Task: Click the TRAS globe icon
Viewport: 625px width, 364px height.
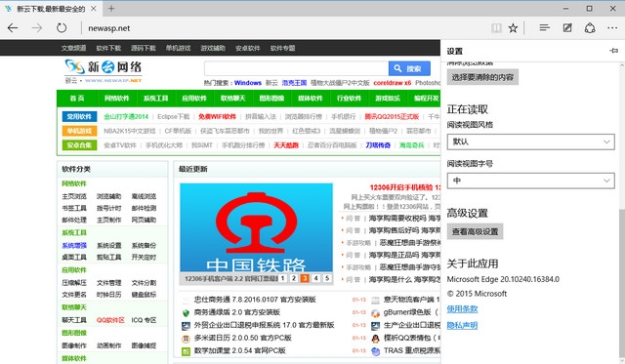Action: 375,351
